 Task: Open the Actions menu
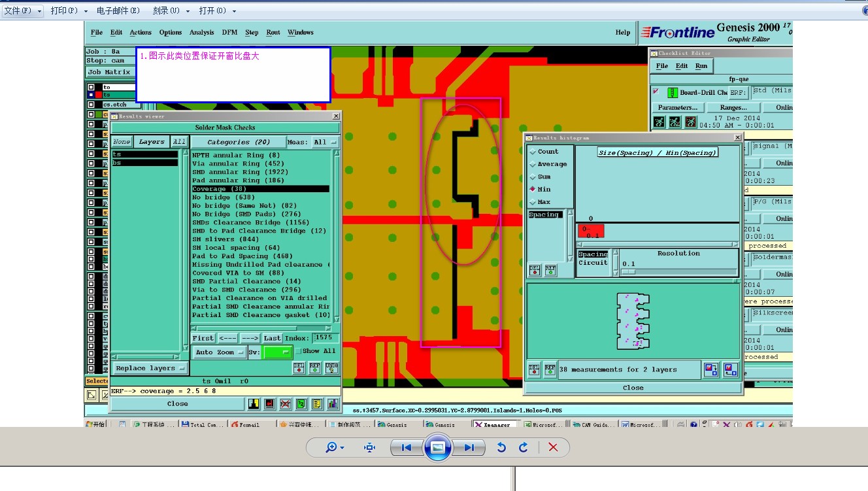[x=141, y=32]
